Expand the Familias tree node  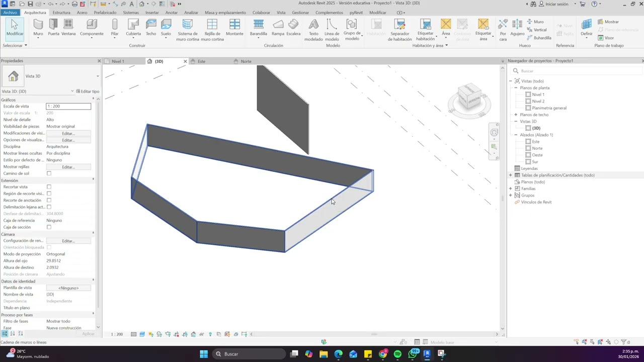pos(511,189)
